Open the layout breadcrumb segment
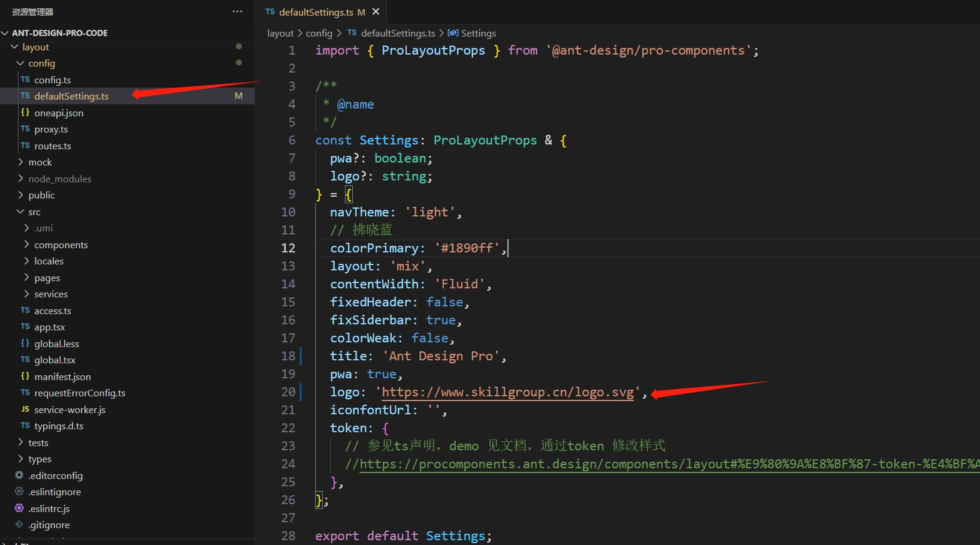The image size is (980, 545). tap(280, 33)
